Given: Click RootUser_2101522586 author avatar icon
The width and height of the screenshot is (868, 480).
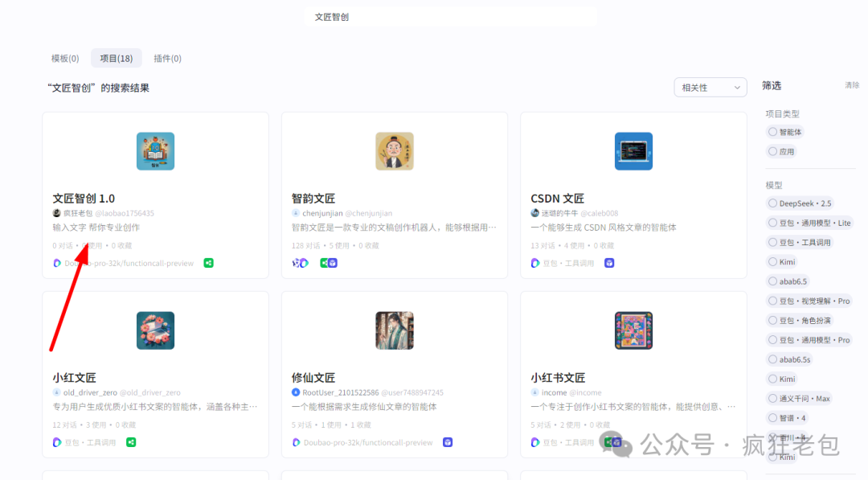Looking at the screenshot, I should coord(296,392).
